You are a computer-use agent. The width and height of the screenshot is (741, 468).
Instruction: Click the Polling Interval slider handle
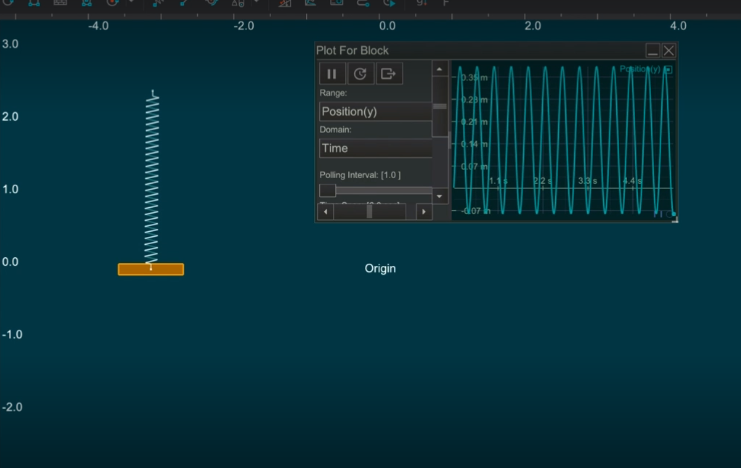[x=327, y=190]
